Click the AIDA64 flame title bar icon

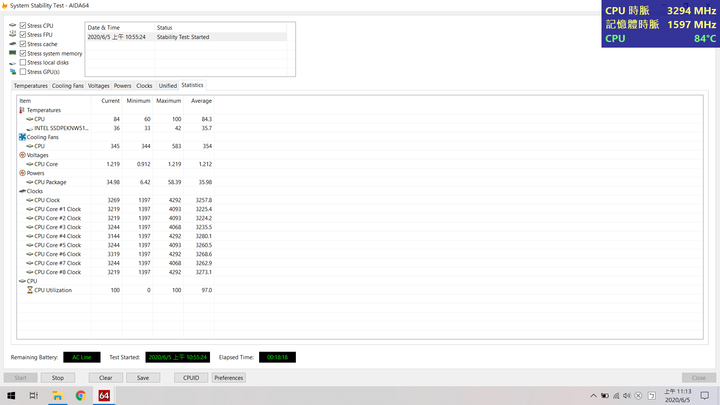click(5, 6)
